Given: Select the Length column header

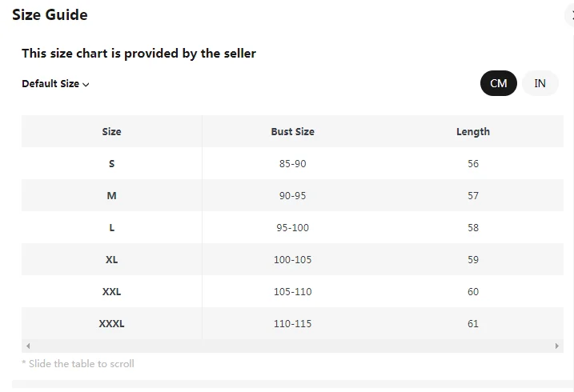Looking at the screenshot, I should [472, 131].
